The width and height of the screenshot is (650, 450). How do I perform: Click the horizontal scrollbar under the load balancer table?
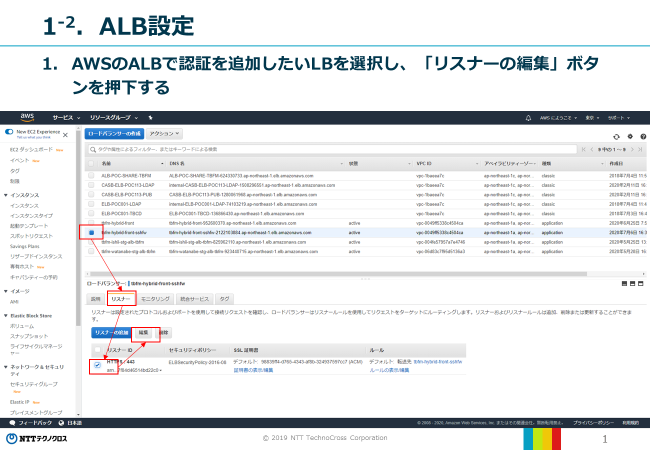(339, 274)
